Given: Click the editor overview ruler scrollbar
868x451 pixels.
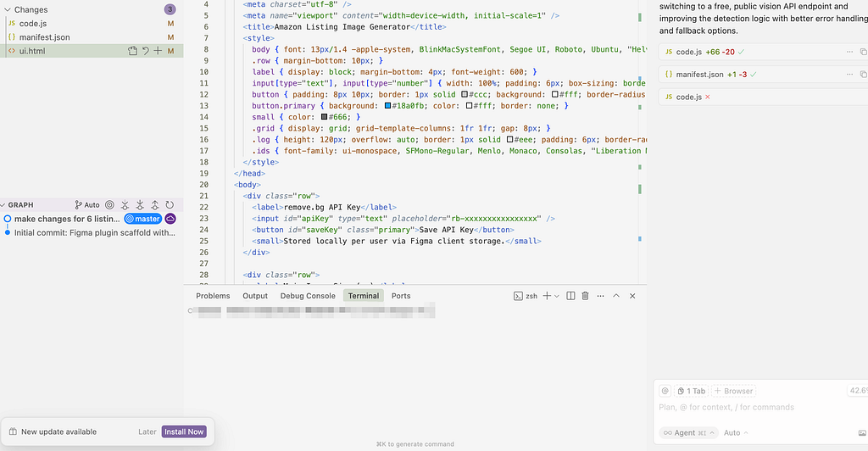Looking at the screenshot, I should coord(640,141).
